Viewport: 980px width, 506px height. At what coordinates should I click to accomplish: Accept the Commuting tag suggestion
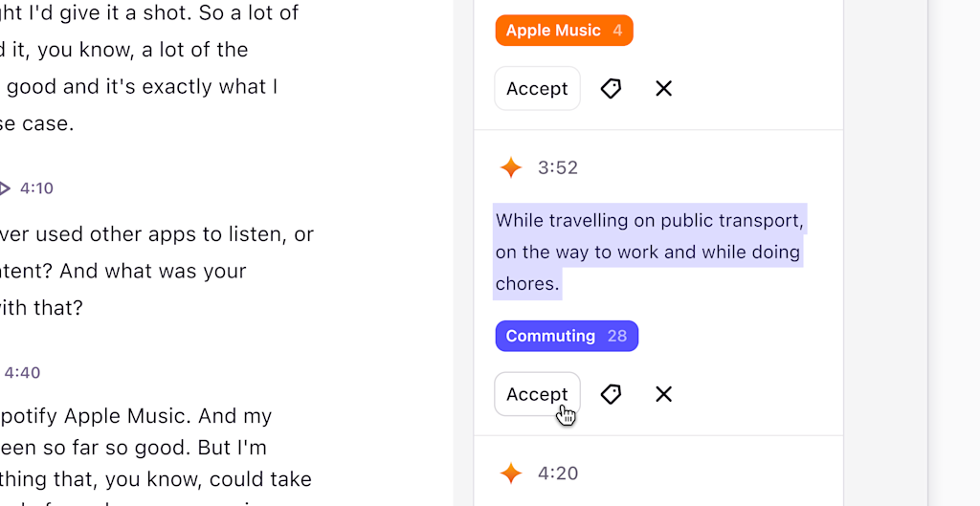(x=538, y=394)
